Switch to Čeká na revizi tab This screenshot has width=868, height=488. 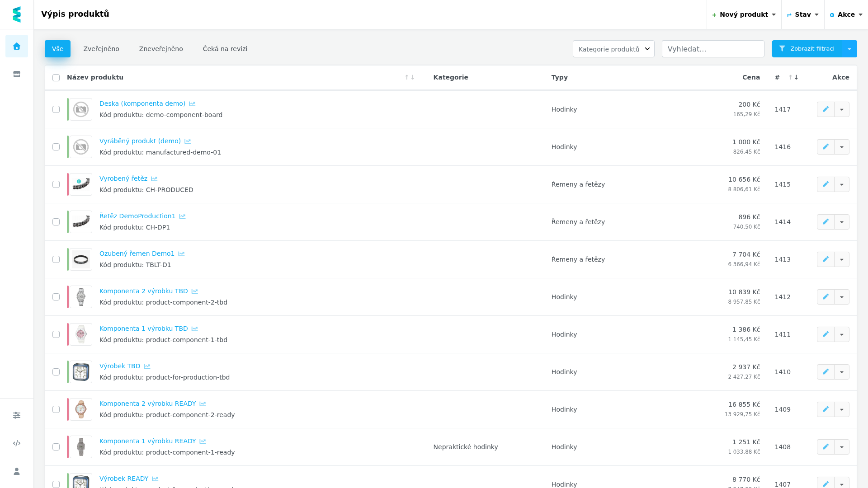tap(225, 49)
